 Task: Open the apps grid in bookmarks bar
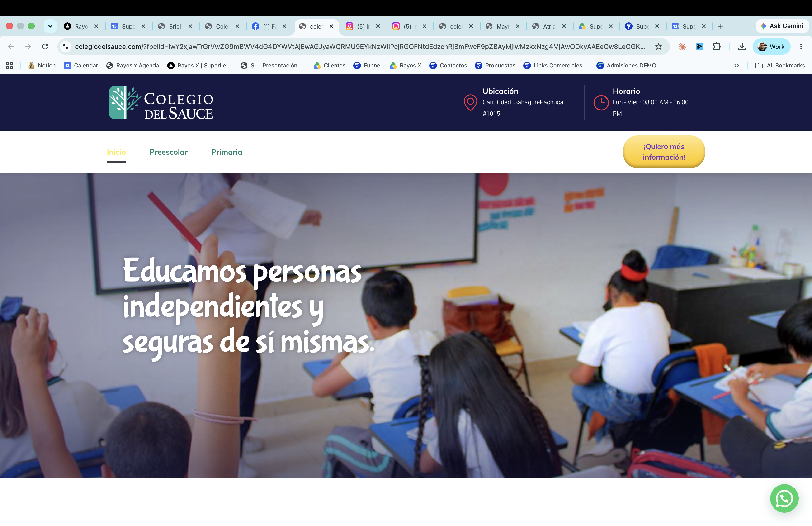click(x=9, y=66)
